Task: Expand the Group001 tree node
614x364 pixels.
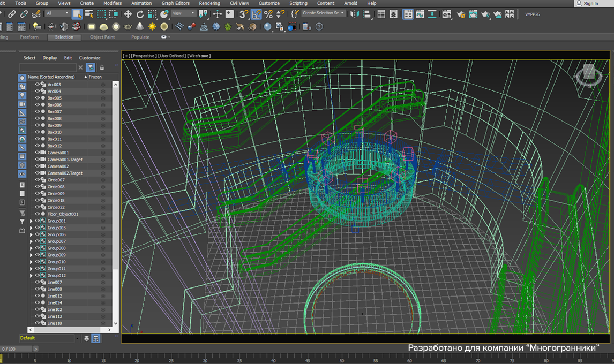Action: pos(31,221)
